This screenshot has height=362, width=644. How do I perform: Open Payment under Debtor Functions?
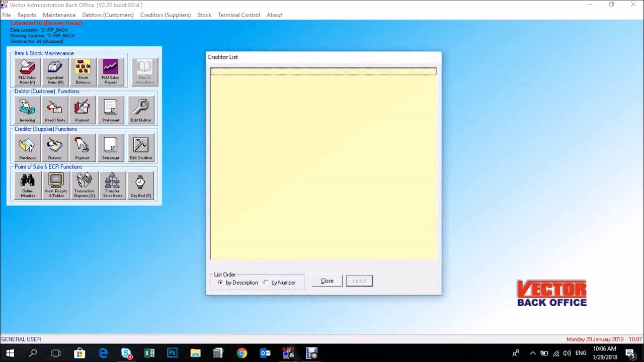(x=83, y=110)
